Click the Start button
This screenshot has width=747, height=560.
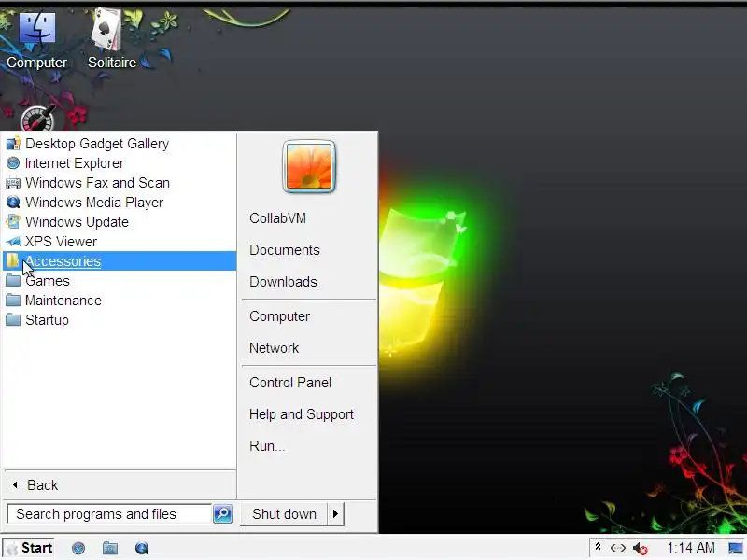click(29, 548)
